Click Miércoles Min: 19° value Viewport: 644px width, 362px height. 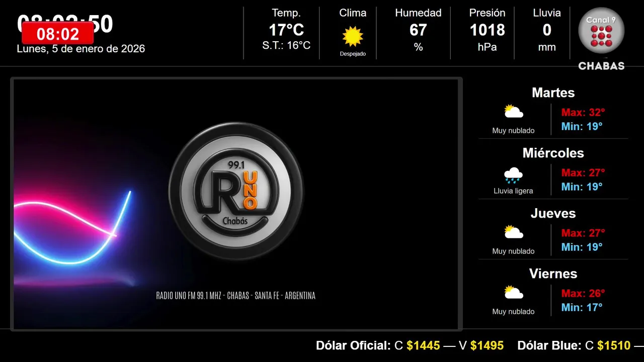[x=582, y=187]
